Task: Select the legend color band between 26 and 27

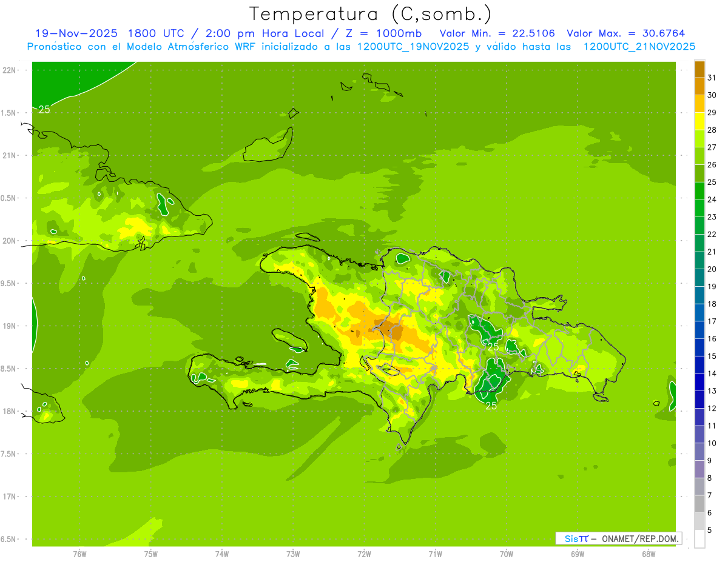Action: [699, 156]
